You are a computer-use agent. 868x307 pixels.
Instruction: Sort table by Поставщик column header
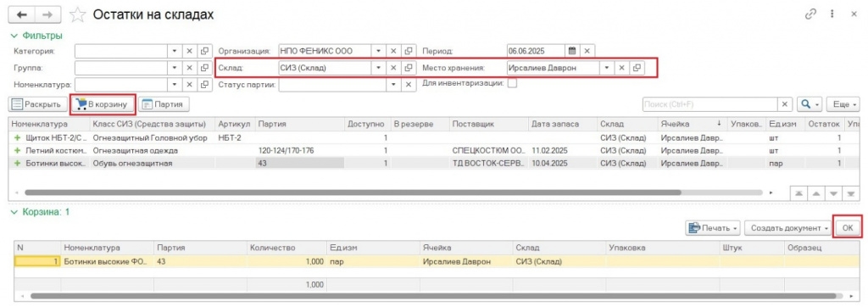click(488, 124)
